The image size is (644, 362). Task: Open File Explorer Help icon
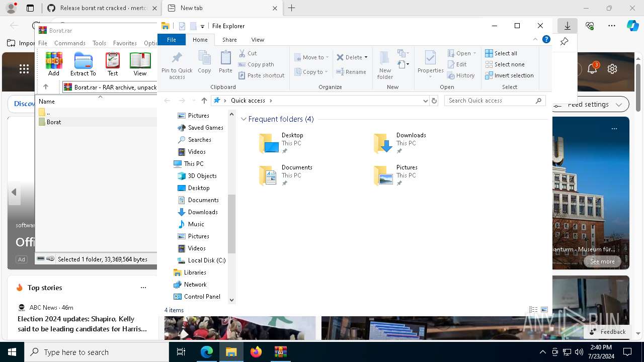tap(546, 39)
